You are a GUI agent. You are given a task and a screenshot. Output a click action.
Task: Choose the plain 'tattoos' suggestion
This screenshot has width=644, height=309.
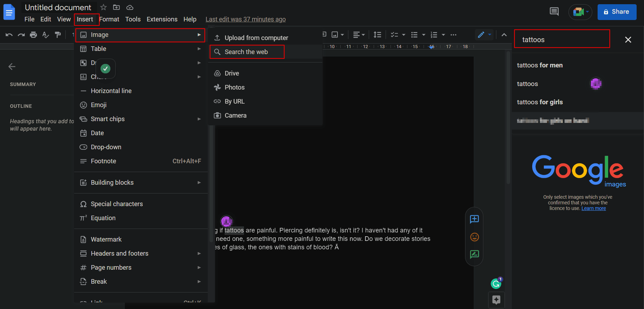(x=527, y=84)
